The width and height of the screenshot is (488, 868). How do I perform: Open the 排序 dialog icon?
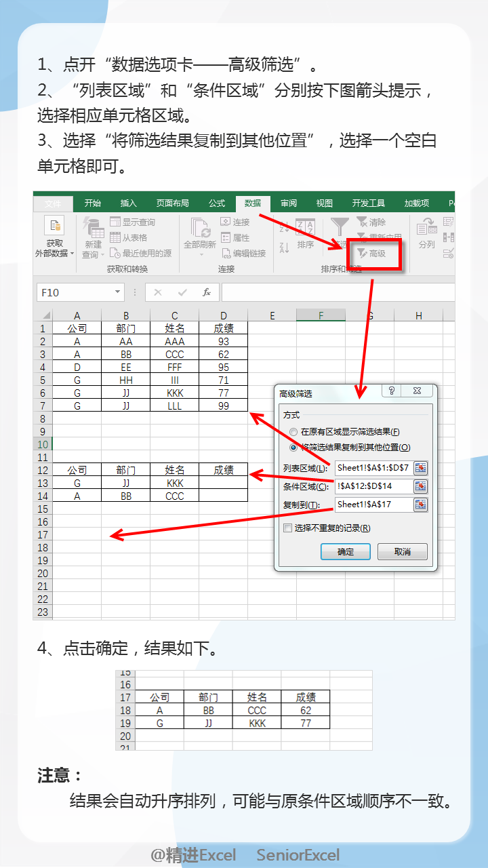click(306, 228)
